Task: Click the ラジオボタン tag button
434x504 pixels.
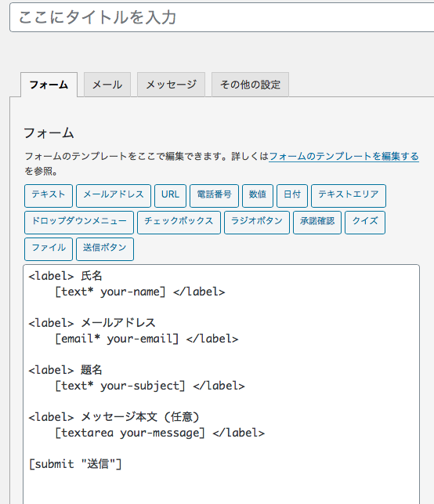Action: point(257,223)
